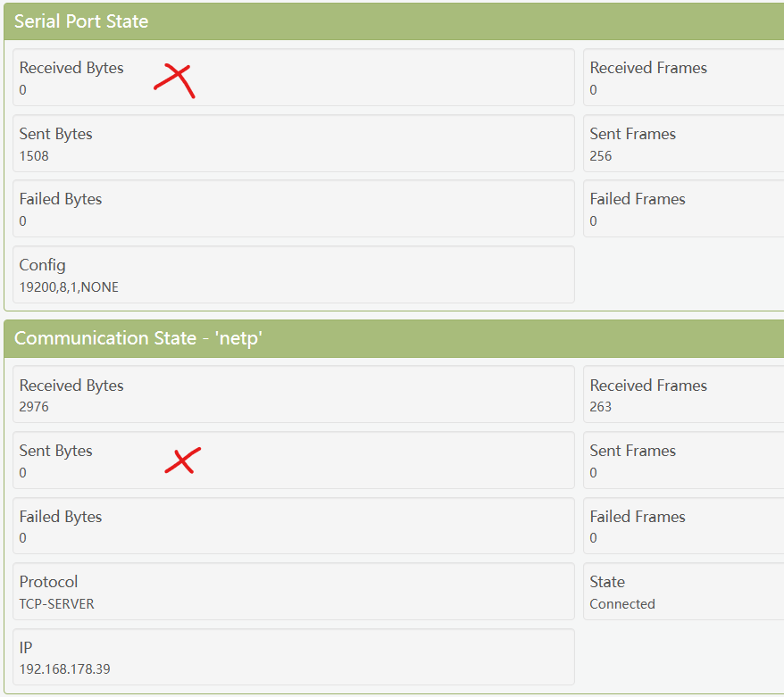Select the IP 192.168.178.39 box

[x=294, y=657]
